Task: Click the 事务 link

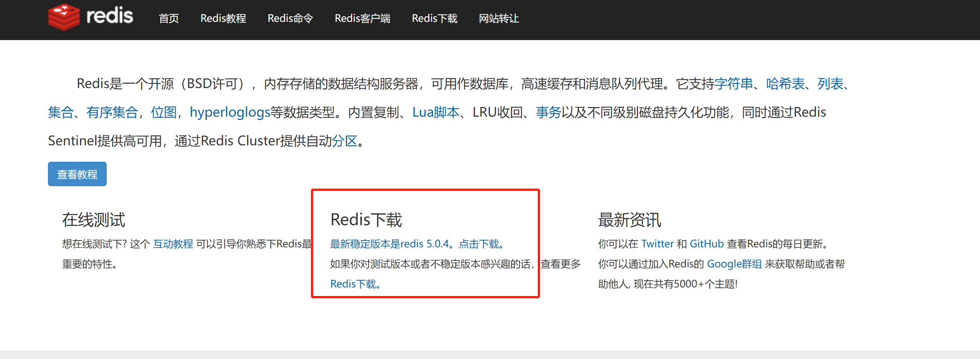Action: pyautogui.click(x=548, y=112)
